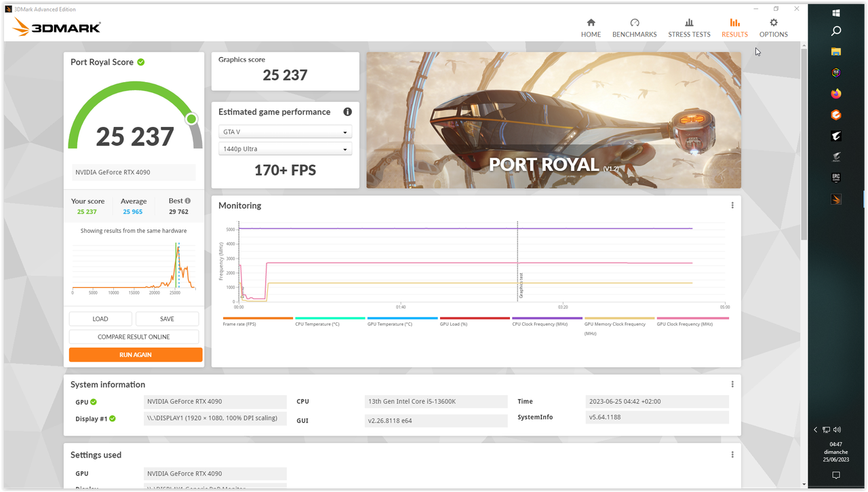The height and width of the screenshot is (492, 868).
Task: Toggle GPU Load (%) legend series
Action: 475,322
